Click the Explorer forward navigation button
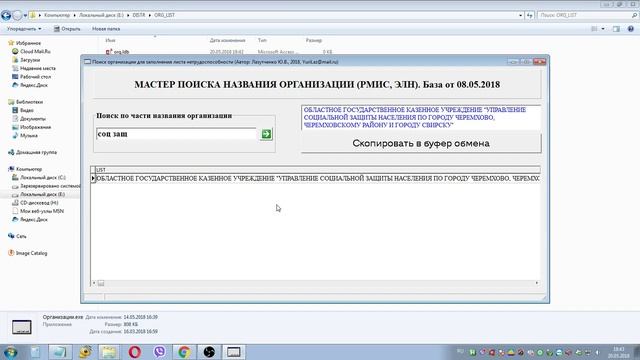This screenshot has width=640, height=360. [x=17, y=16]
